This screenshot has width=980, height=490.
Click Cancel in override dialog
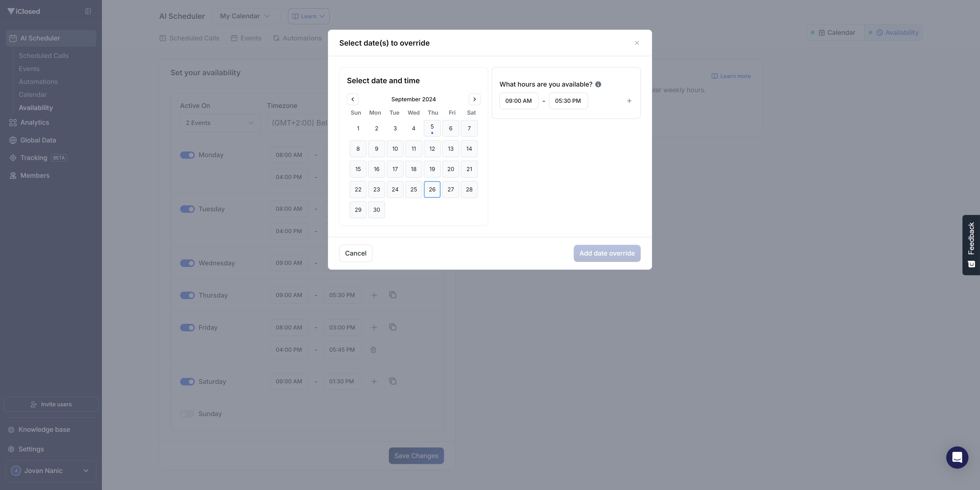(x=355, y=253)
